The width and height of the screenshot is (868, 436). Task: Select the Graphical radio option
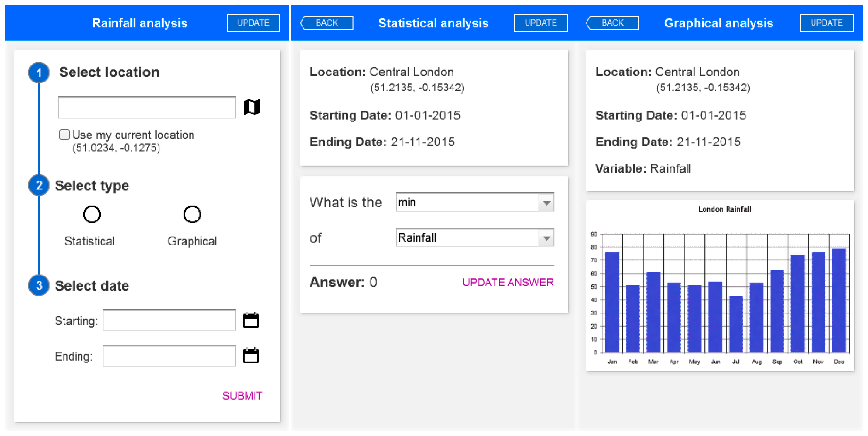click(192, 214)
